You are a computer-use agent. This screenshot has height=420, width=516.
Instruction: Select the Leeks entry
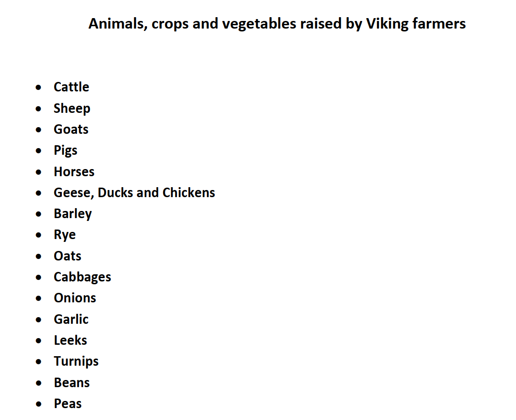[70, 340]
